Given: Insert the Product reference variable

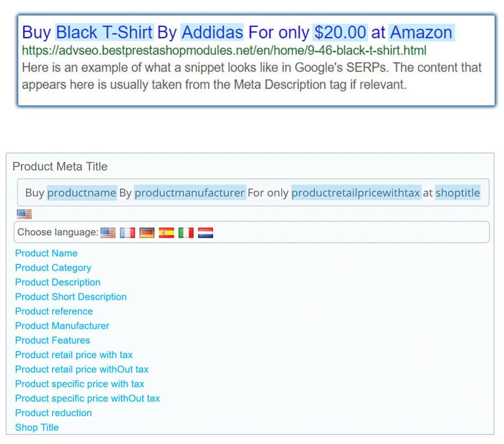Looking at the screenshot, I should (x=54, y=311).
